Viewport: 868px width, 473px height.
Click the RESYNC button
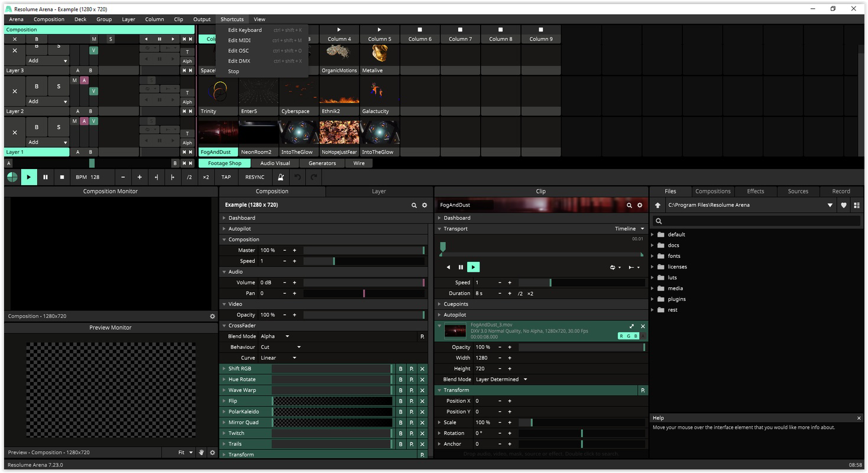(255, 177)
